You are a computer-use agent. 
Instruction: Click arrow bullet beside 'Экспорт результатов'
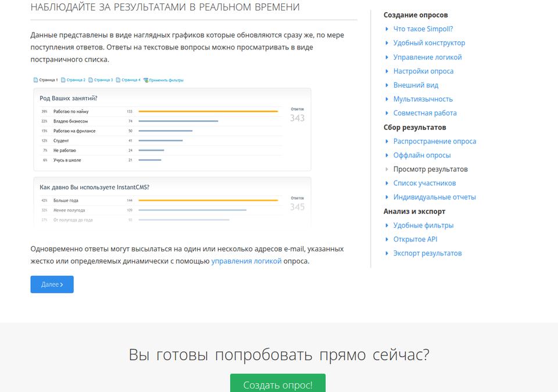coord(387,253)
